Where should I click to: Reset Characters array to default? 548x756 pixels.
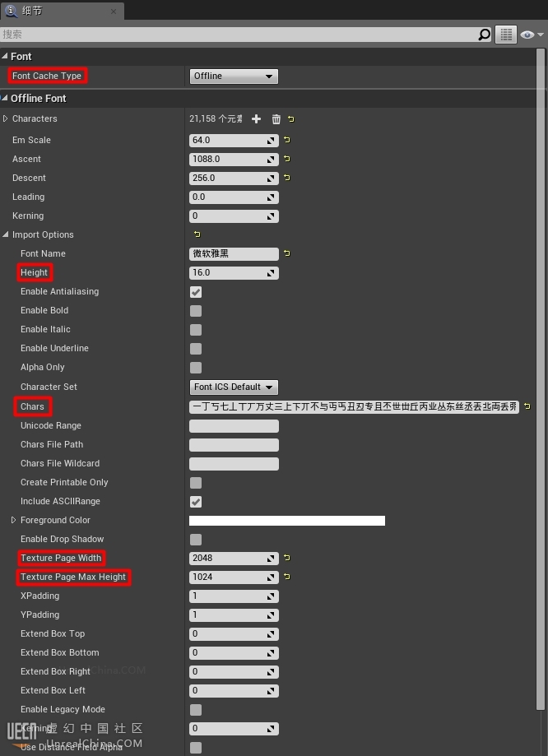291,118
